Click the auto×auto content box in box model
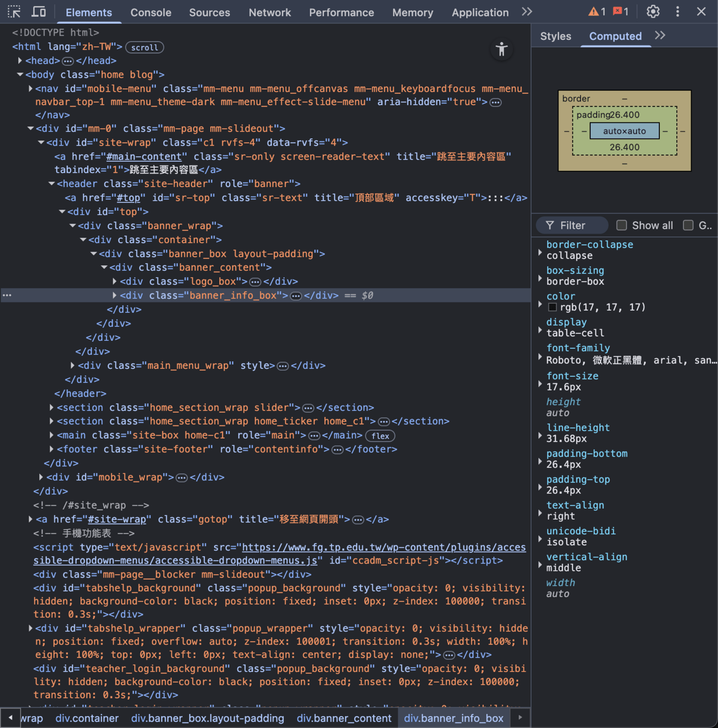Viewport: 718px width, 728px height. point(624,131)
